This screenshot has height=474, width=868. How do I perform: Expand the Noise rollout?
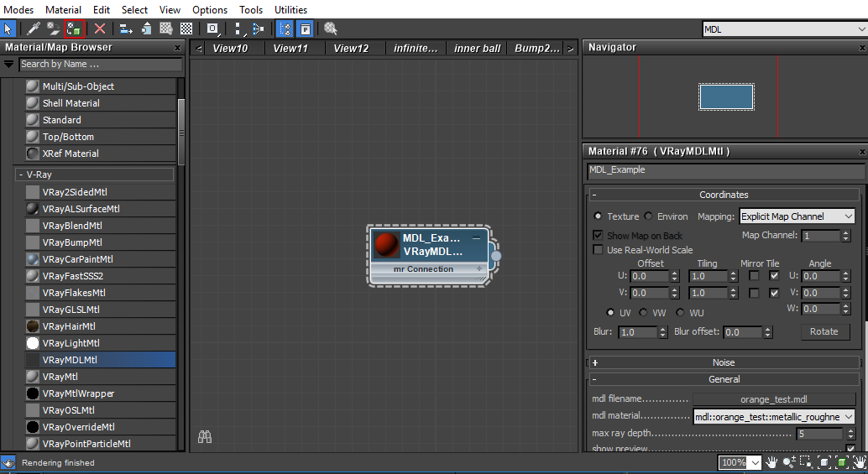723,362
